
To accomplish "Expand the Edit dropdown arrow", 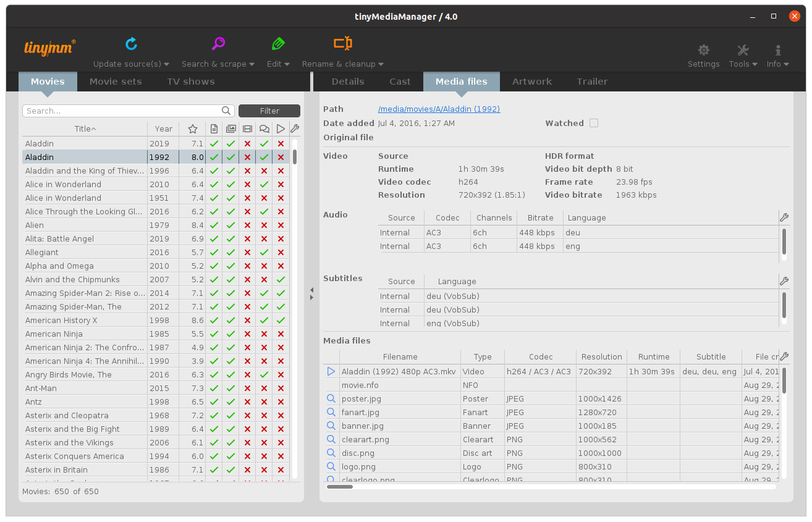I will pos(287,64).
